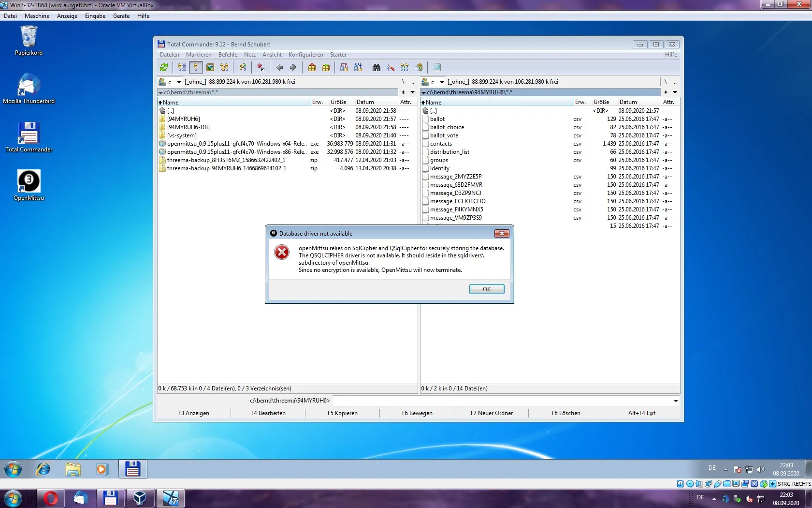Open the Ansicht menu
812x508 pixels.
coord(272,55)
